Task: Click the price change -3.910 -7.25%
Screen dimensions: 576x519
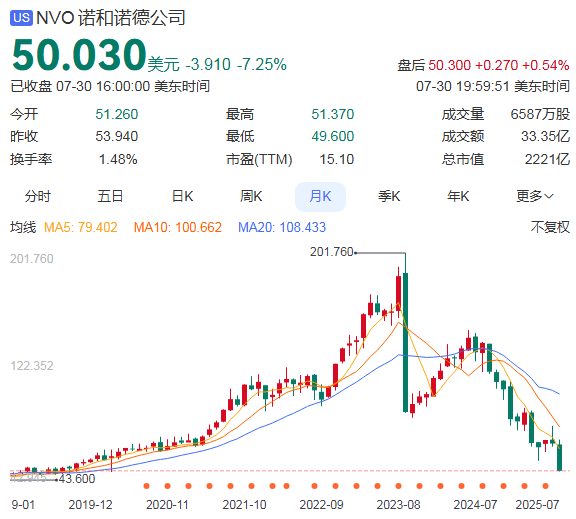Action: click(x=236, y=65)
